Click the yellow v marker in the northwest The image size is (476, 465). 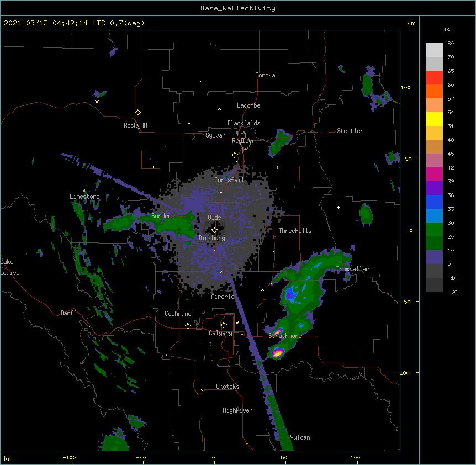(97, 102)
